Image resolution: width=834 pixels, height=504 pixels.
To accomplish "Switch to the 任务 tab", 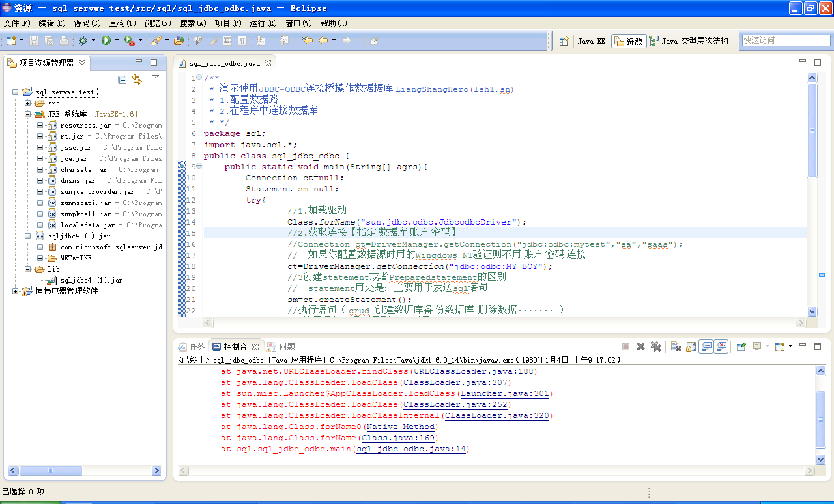I will [192, 347].
